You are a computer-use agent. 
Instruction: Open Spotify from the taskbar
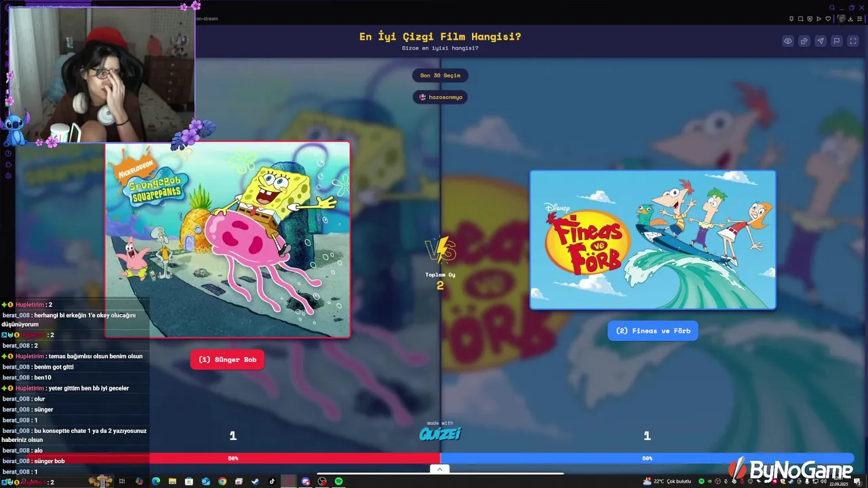[339, 481]
